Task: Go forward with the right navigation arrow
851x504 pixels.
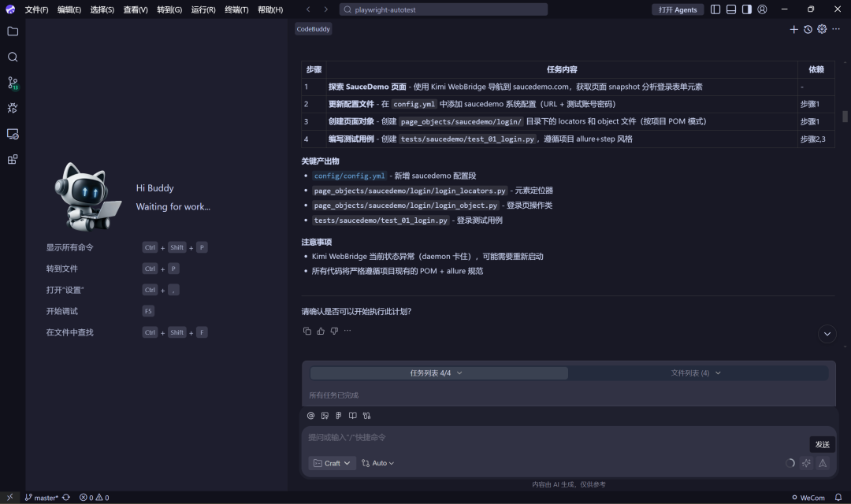Action: click(325, 9)
